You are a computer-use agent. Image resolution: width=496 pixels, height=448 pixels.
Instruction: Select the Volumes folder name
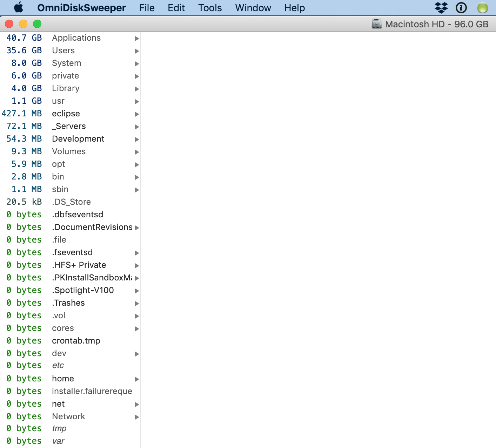[x=69, y=151]
